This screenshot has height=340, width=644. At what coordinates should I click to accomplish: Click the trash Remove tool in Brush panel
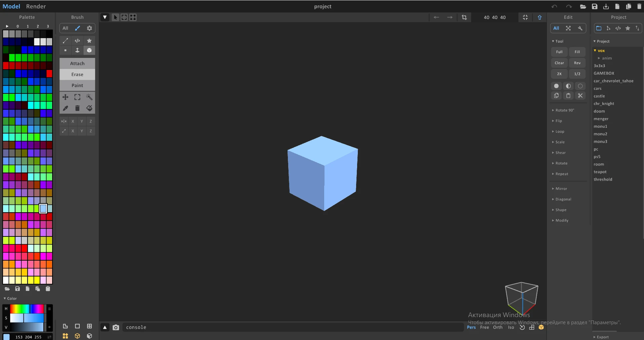click(77, 108)
